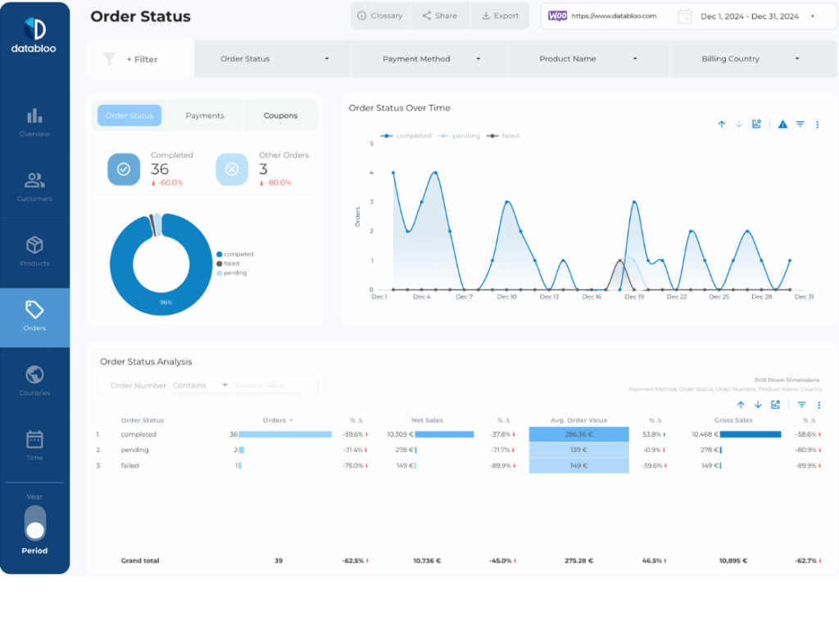
Task: Switch to the Coupons tab
Action: 280,116
